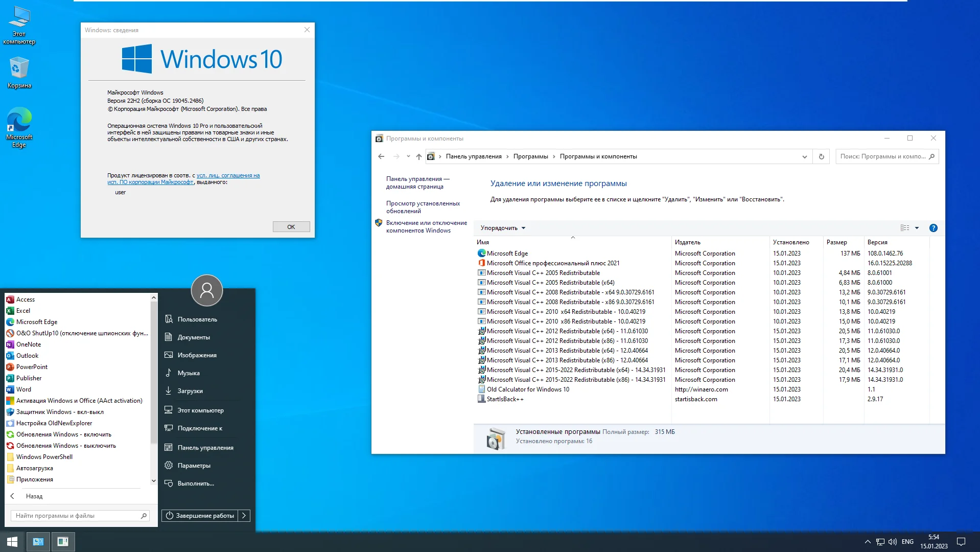This screenshot has width=980, height=552.
Task: Expand the Control Panel breadcrumb chevron
Action: click(x=507, y=156)
